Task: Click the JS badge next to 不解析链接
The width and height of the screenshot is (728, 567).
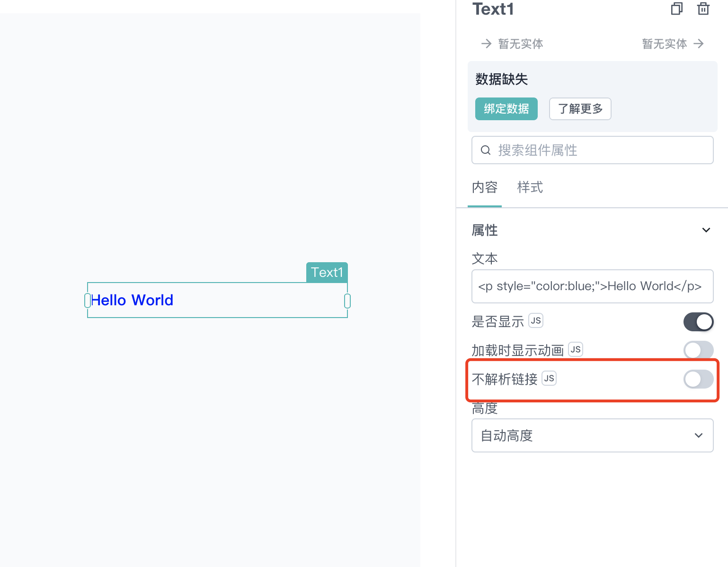Action: point(549,378)
